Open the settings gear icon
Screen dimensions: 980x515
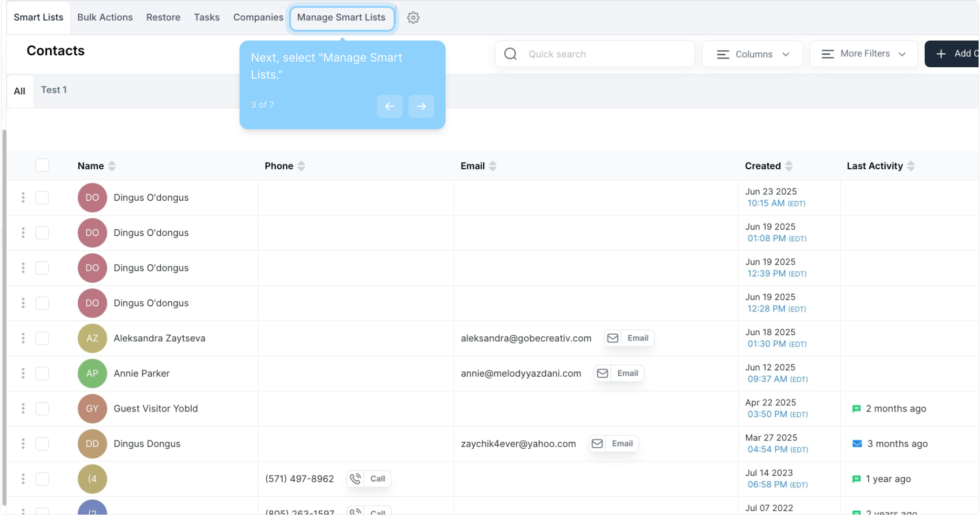click(413, 18)
